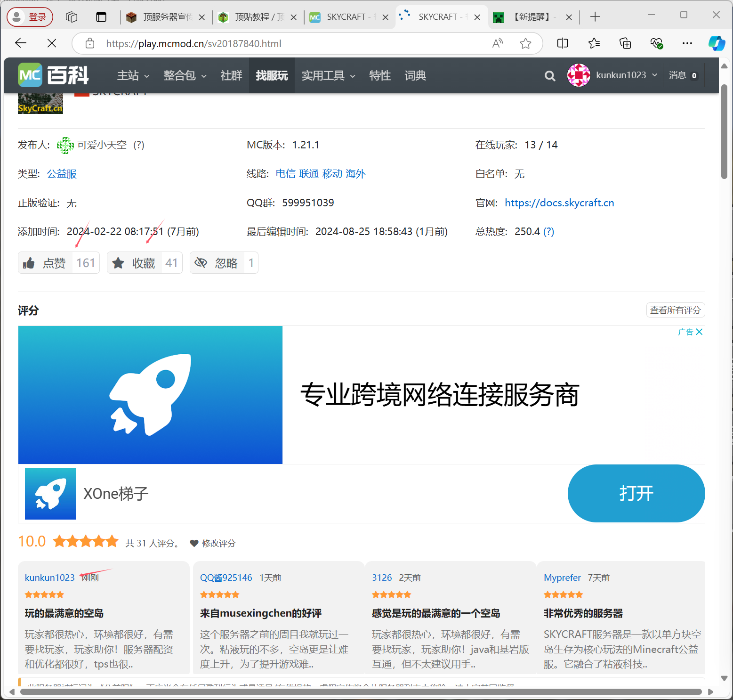733x700 pixels.
Task: Open reviewer kunkun1023 profile link
Action: click(x=50, y=578)
